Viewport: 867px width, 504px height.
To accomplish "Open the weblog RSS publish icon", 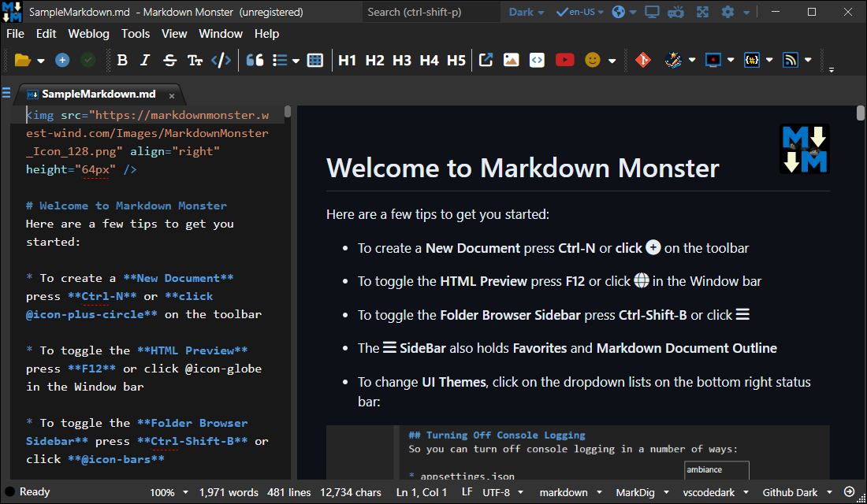I will coord(791,60).
